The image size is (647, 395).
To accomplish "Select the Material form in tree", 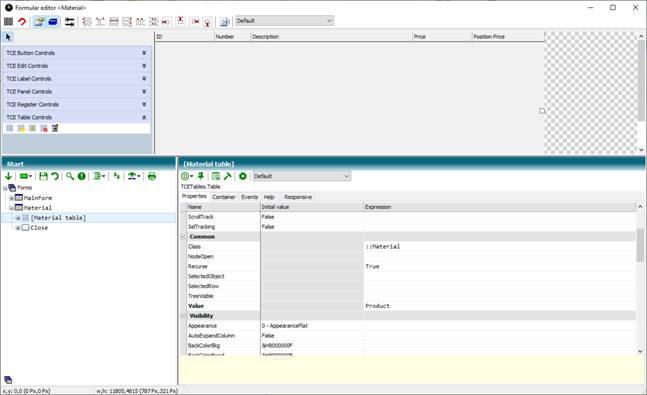I will pyautogui.click(x=38, y=208).
